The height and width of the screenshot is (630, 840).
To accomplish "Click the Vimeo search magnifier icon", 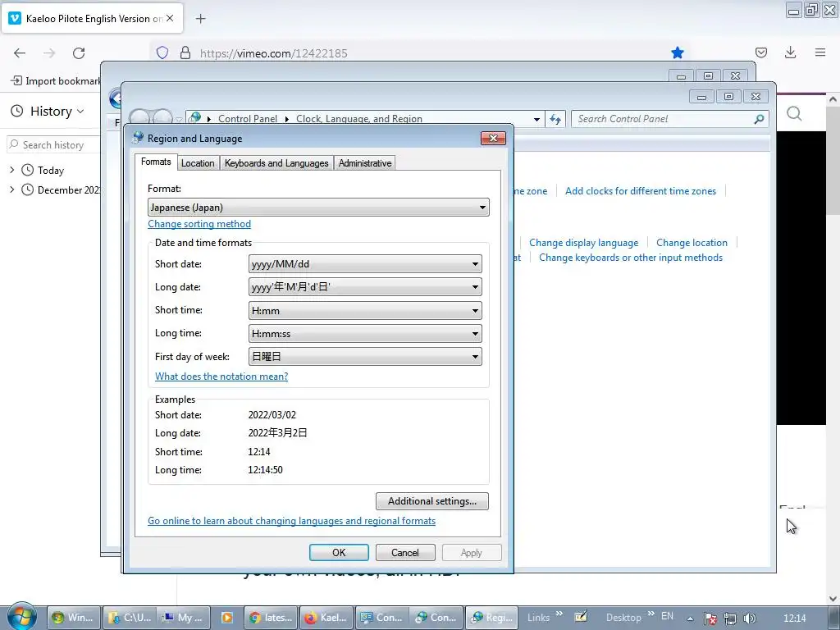I will [x=794, y=113].
